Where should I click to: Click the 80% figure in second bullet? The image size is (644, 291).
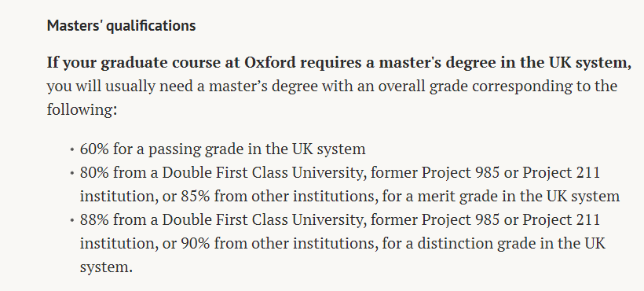[94, 172]
